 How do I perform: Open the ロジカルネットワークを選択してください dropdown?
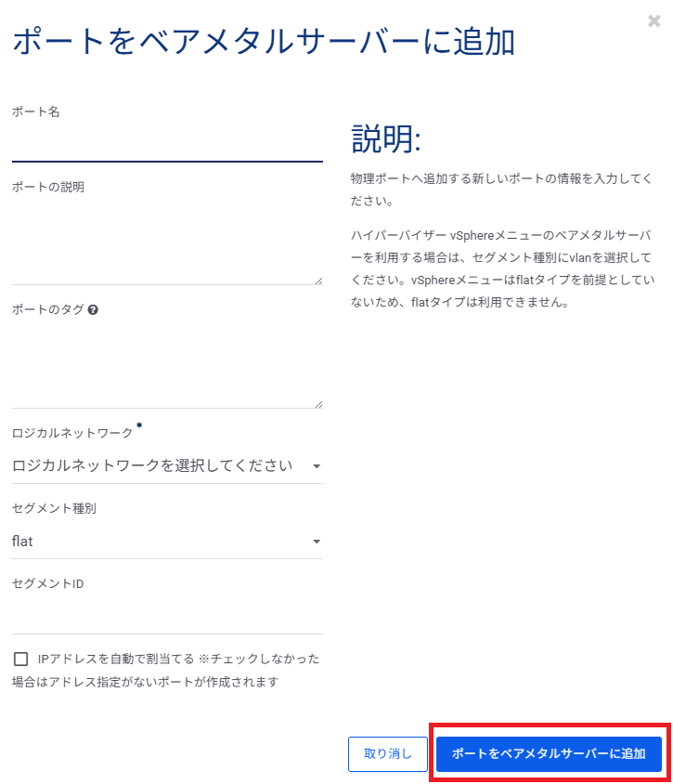[x=167, y=466]
